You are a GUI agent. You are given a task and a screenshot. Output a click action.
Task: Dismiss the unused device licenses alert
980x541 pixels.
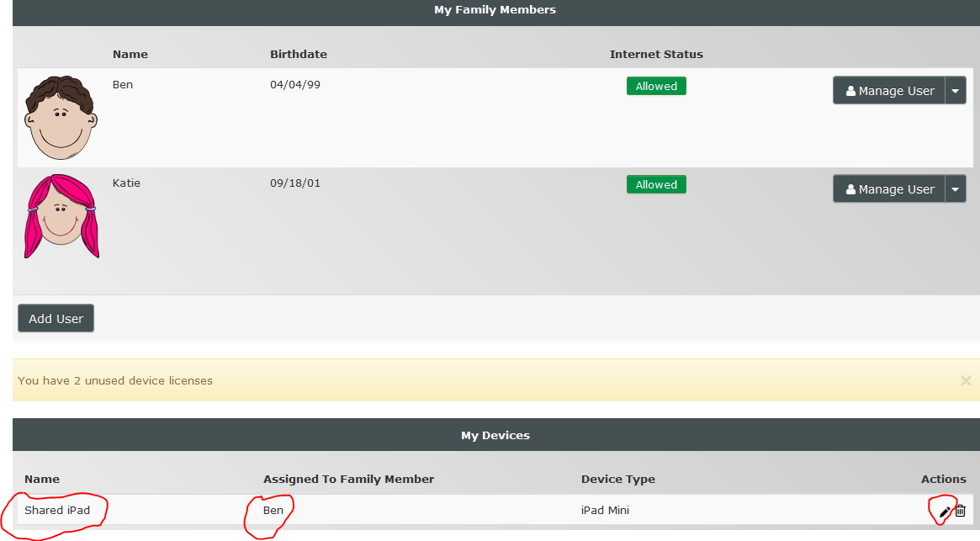965,380
